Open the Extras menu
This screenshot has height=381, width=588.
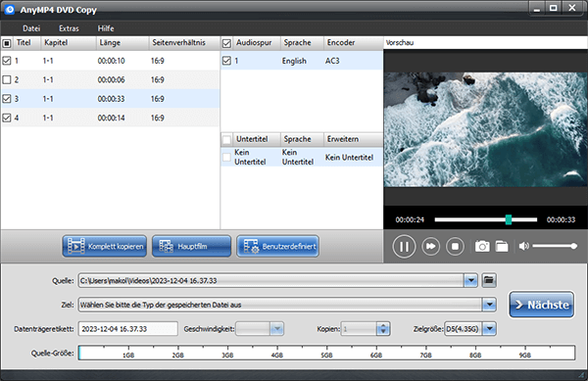pyautogui.click(x=69, y=28)
